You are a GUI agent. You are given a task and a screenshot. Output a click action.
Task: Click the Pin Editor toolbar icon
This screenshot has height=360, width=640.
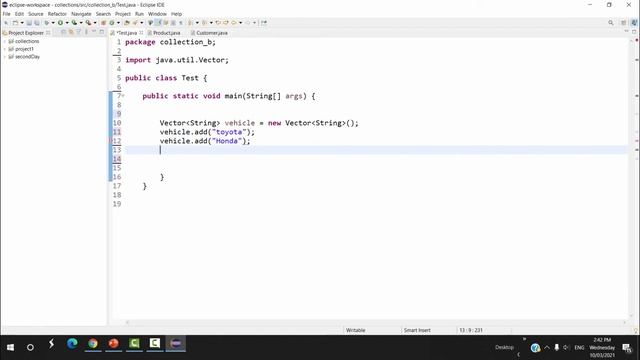click(x=264, y=23)
